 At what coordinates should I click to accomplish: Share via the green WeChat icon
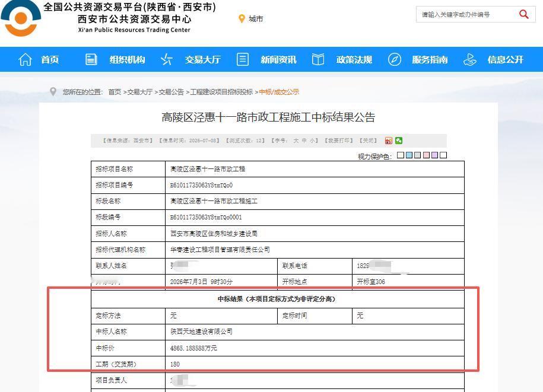click(x=399, y=140)
